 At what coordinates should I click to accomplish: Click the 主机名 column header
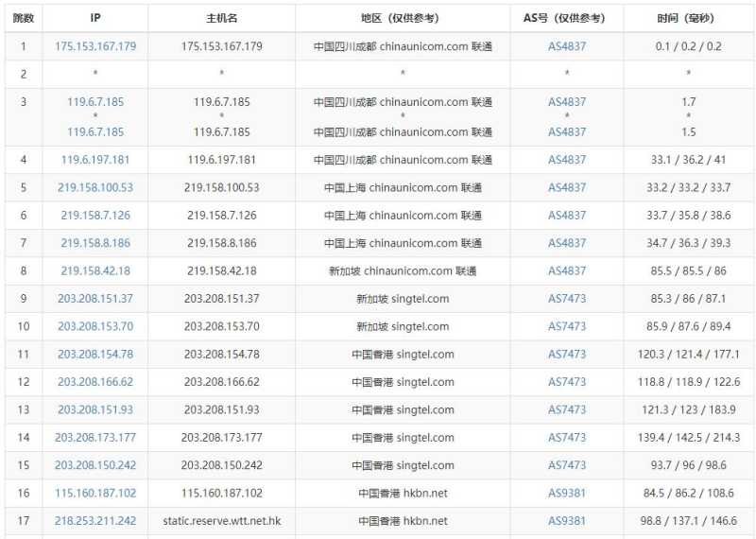(222, 18)
